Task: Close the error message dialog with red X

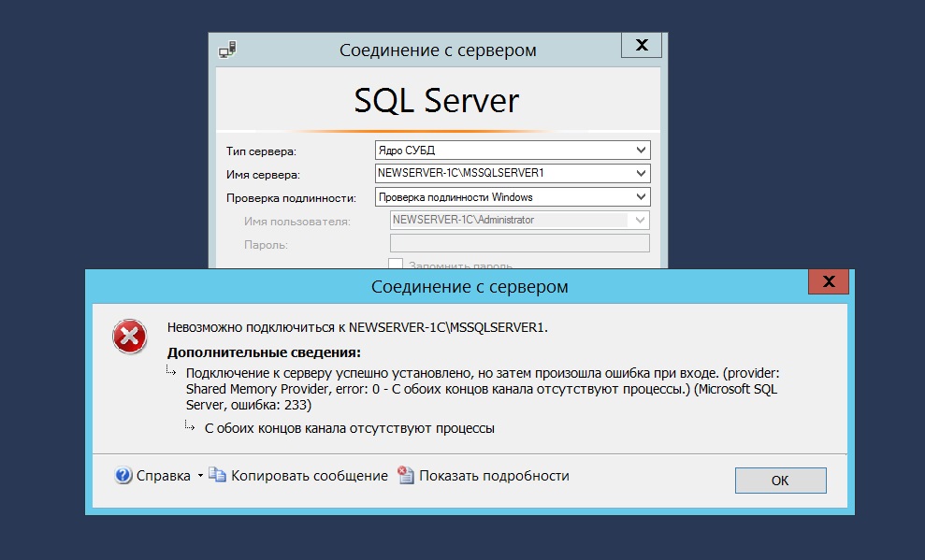Action: [828, 281]
